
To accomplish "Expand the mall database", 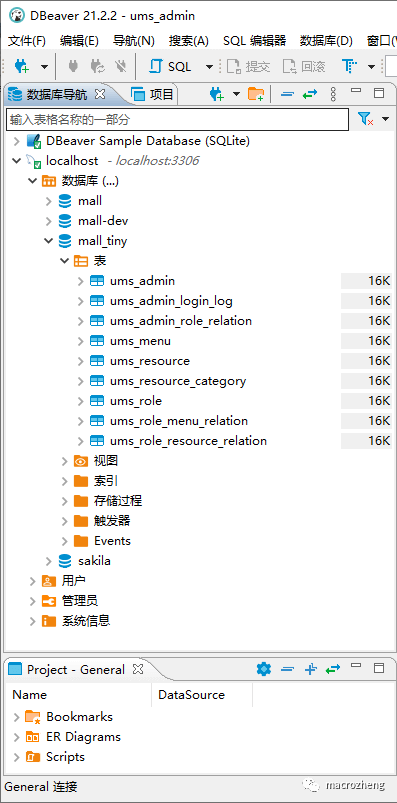I will pos(48,201).
